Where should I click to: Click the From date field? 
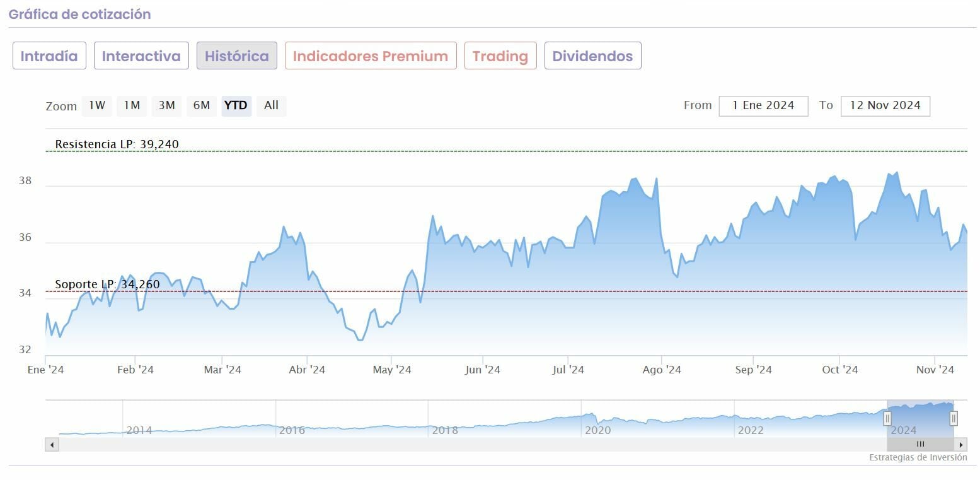tap(763, 106)
